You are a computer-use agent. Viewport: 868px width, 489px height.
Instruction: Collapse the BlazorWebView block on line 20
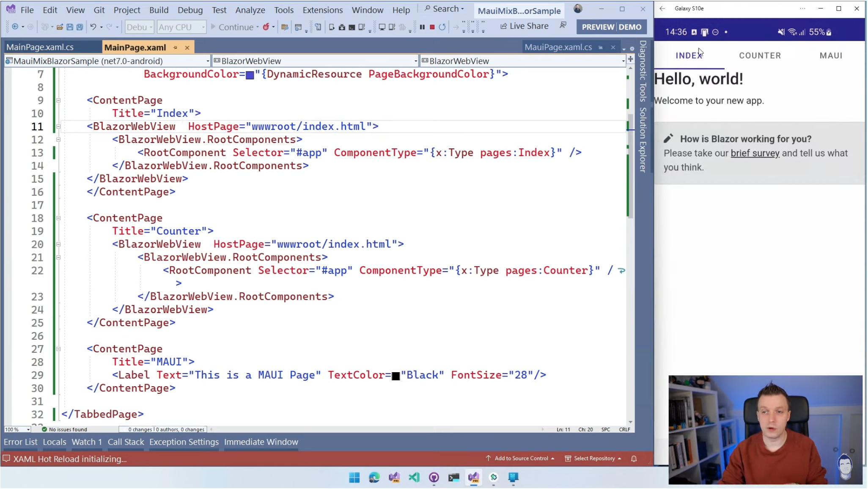(x=58, y=244)
